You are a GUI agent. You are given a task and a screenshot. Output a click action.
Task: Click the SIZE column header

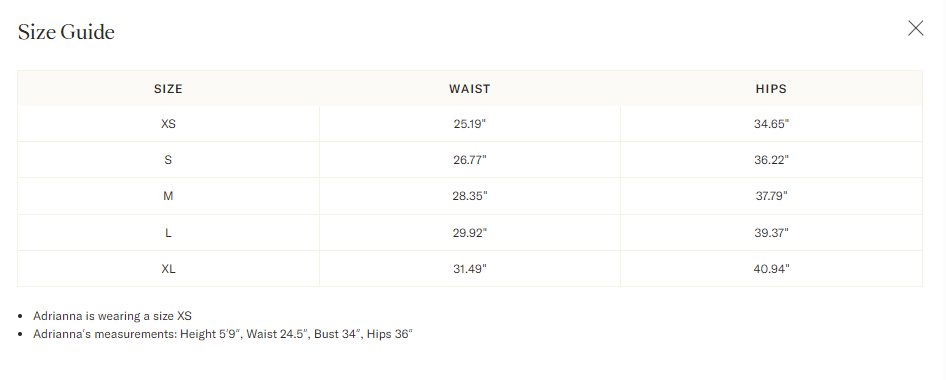(168, 89)
